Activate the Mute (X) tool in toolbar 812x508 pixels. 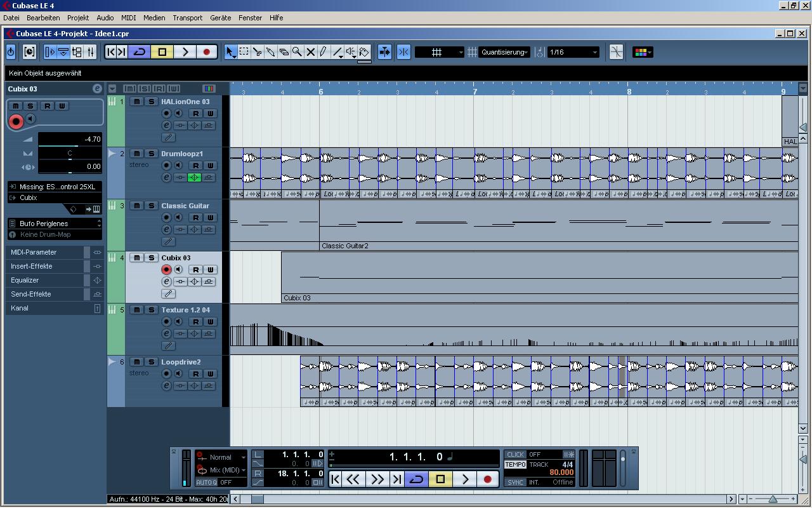(x=310, y=52)
